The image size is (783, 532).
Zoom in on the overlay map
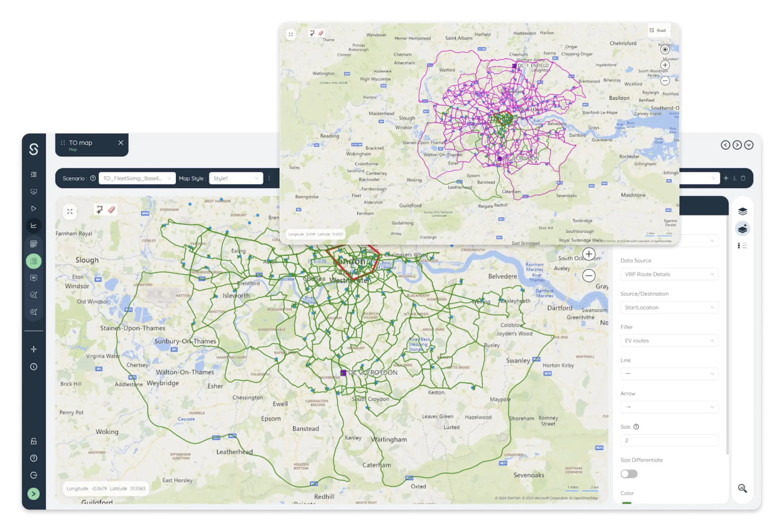[665, 65]
